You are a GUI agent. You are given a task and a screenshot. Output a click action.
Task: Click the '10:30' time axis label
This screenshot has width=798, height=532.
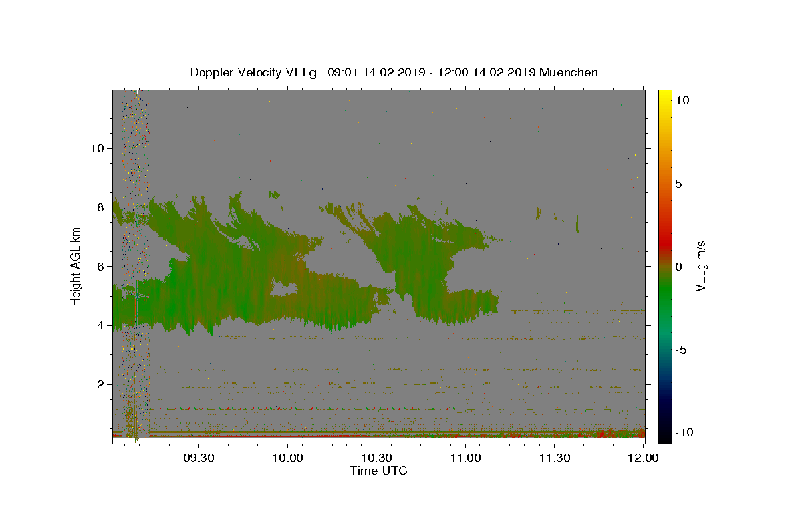point(376,458)
